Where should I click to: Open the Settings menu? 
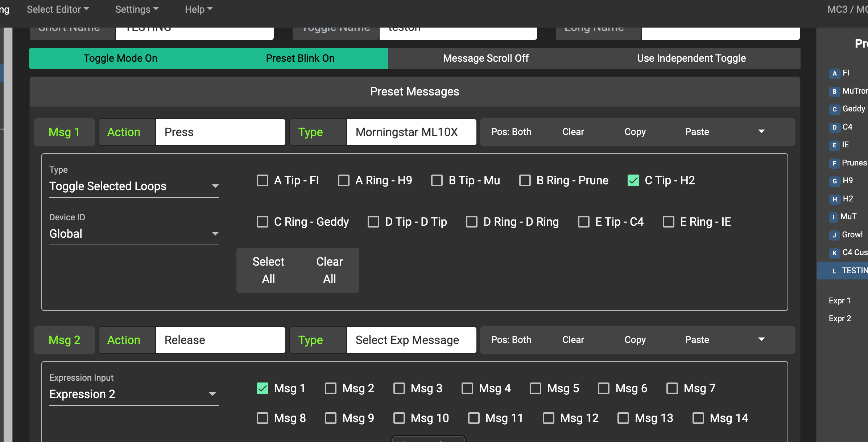137,9
